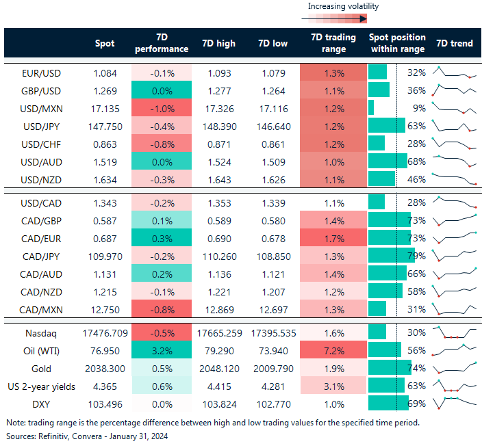Click the Oil (WTI) 7D trend sparkline
The height and width of the screenshot is (448, 482).
[454, 350]
